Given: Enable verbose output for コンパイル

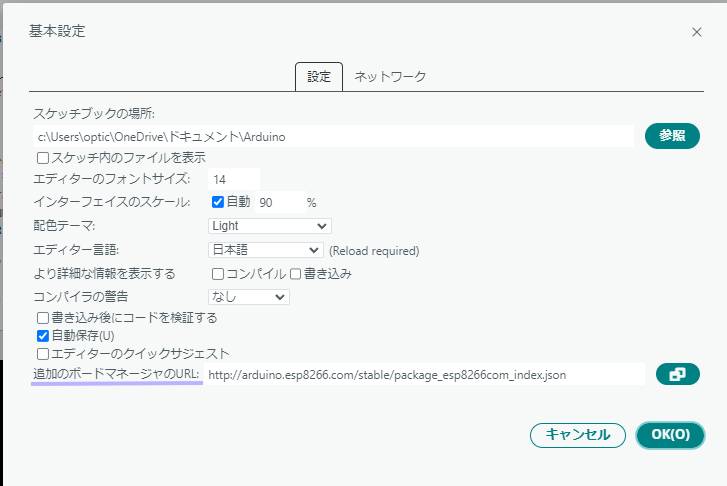Looking at the screenshot, I should pos(218,274).
